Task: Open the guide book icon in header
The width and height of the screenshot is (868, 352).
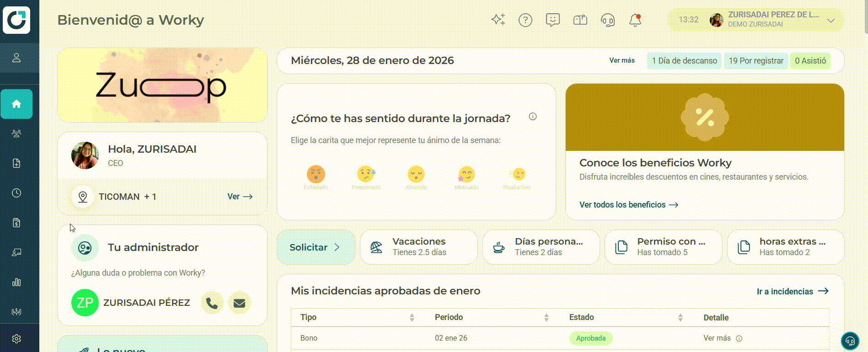Action: tap(580, 20)
